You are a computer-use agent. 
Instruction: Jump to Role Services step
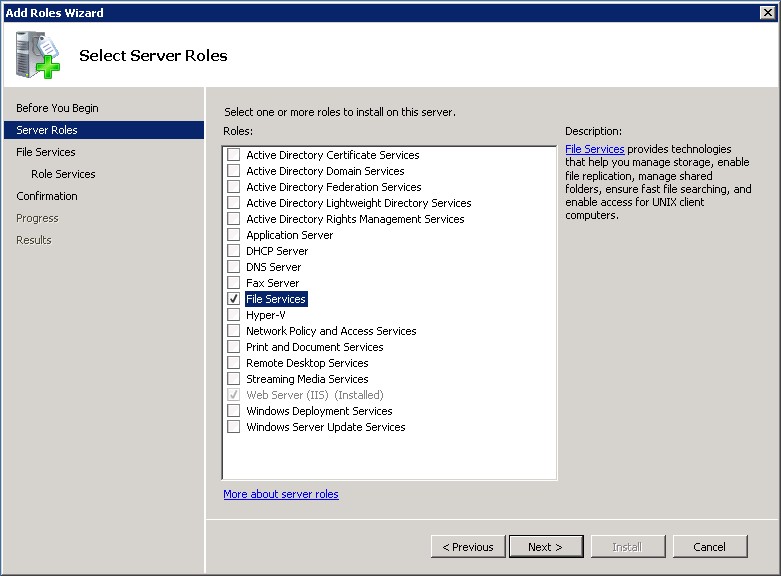tap(63, 174)
